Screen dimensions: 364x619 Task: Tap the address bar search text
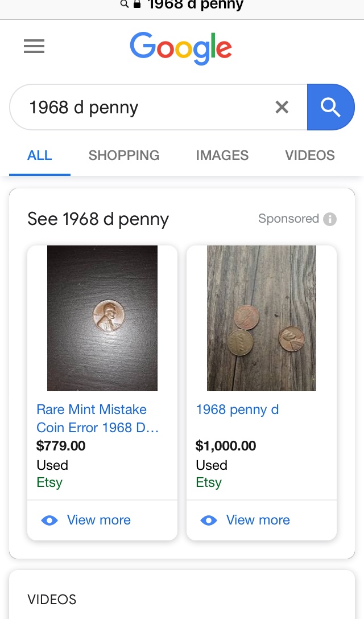click(195, 5)
